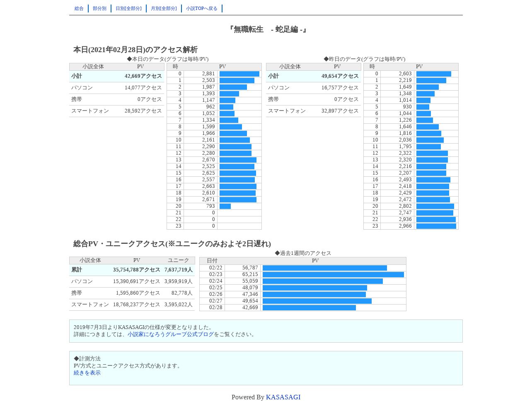Click the ◆計測方法 note heading
This screenshot has width=532, height=401.
[x=87, y=359]
